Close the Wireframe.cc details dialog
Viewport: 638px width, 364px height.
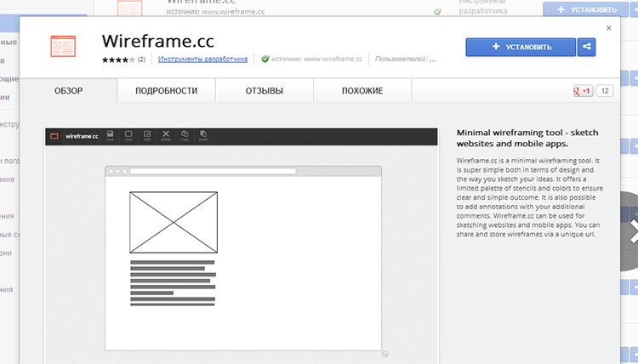609,28
